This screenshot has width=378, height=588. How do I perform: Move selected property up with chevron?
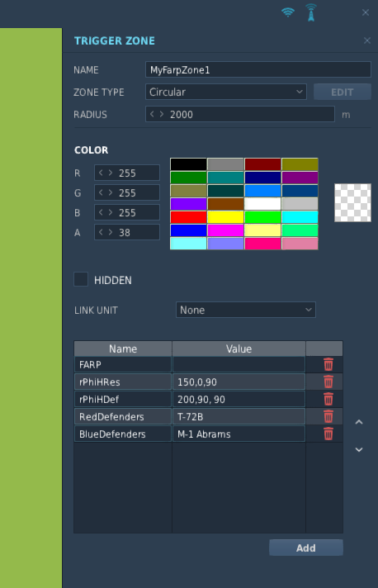pyautogui.click(x=359, y=422)
